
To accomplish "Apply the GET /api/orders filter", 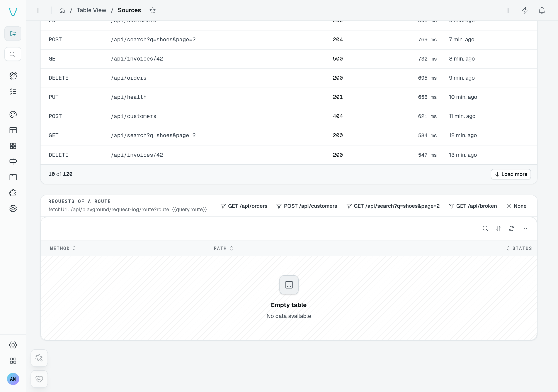I will [x=244, y=206].
